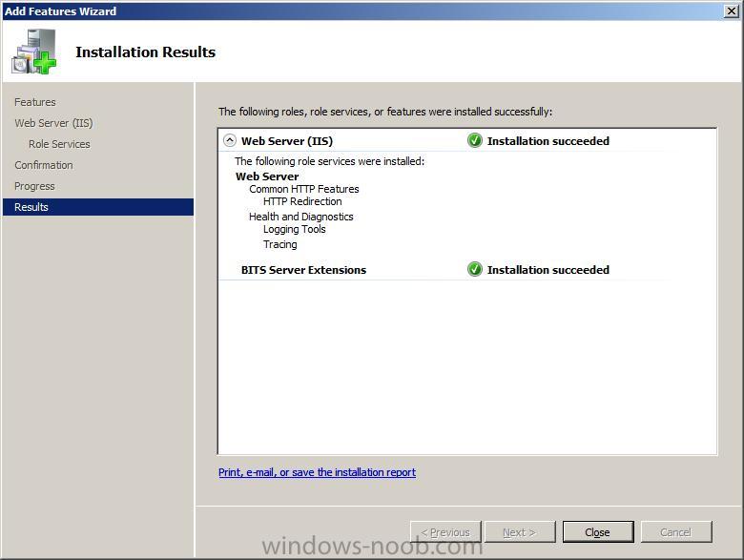The image size is (744, 560).
Task: Close the wizard with the title bar X
Action: tap(732, 10)
